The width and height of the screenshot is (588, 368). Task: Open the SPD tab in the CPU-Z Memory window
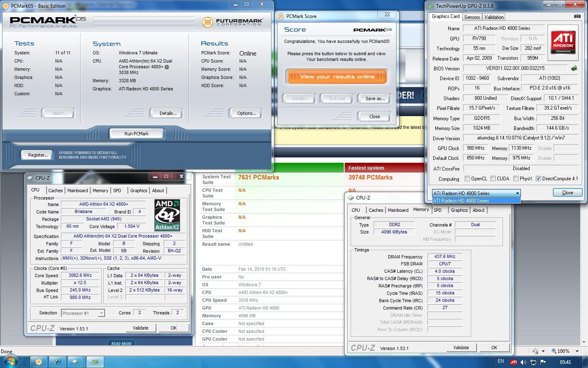coord(438,210)
